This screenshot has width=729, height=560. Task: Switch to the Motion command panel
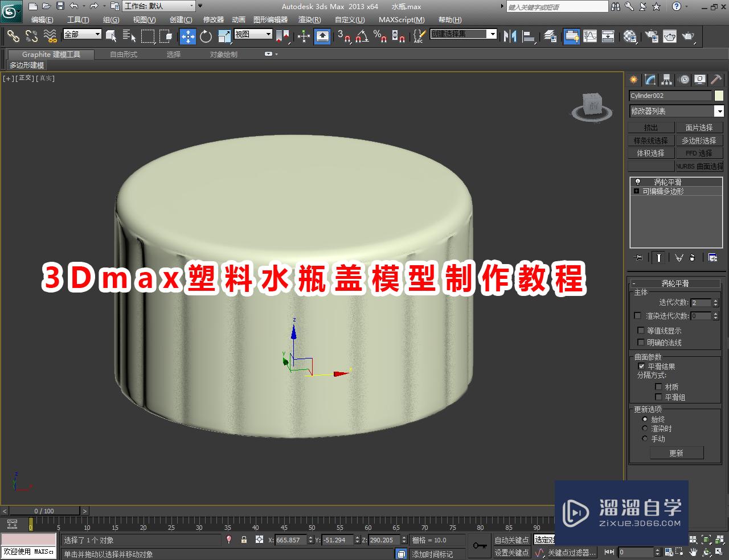(684, 80)
